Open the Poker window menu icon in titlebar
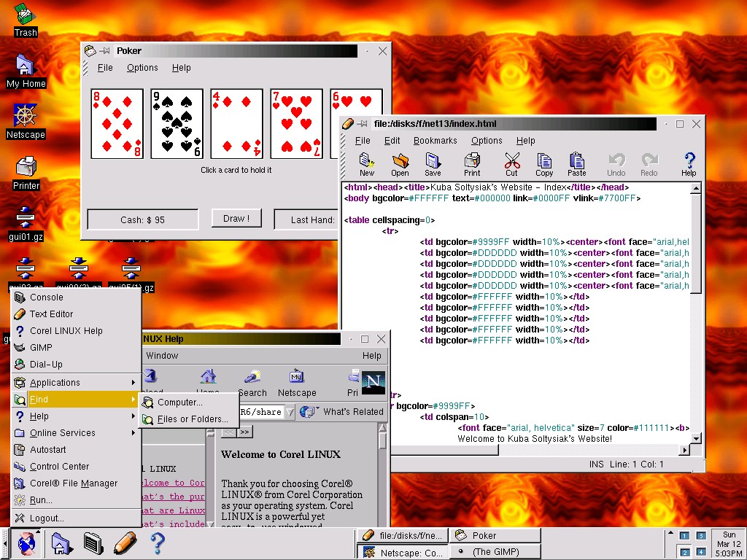 tap(90, 50)
